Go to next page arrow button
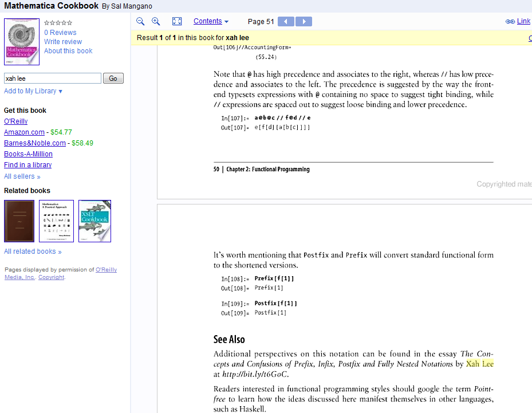The height and width of the screenshot is (413, 532). 304,22
